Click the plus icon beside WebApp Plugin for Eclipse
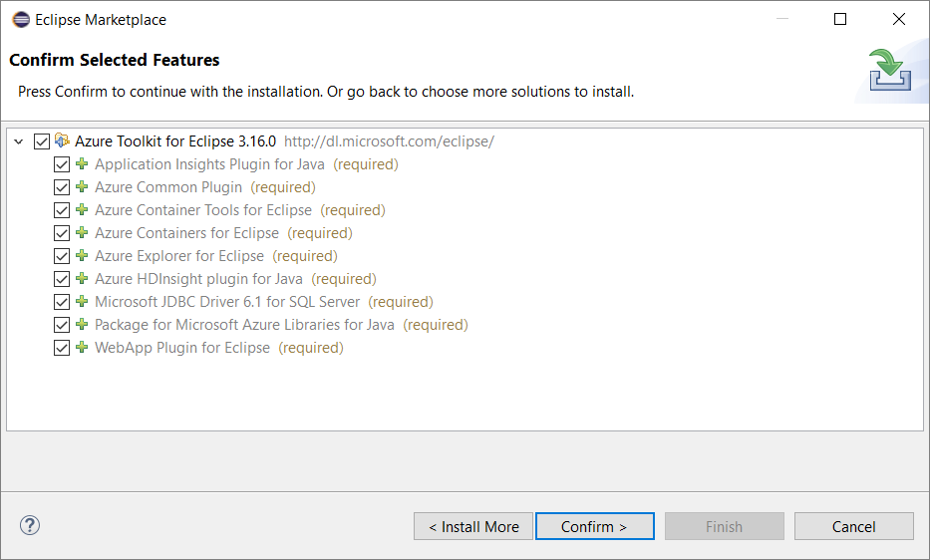The width and height of the screenshot is (930, 560). point(82,347)
